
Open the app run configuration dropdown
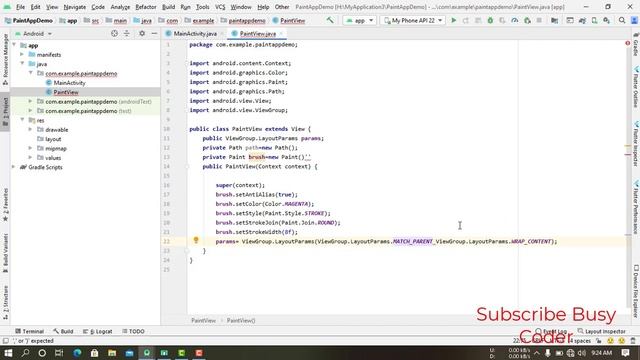click(x=359, y=20)
